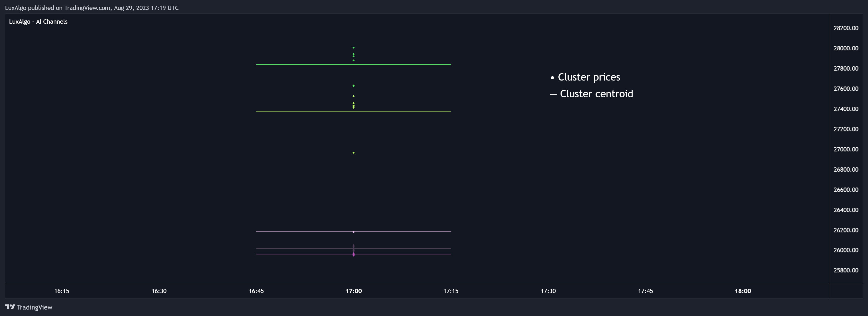Select the 27200.00 price label
Image resolution: width=868 pixels, height=316 pixels.
(x=846, y=129)
